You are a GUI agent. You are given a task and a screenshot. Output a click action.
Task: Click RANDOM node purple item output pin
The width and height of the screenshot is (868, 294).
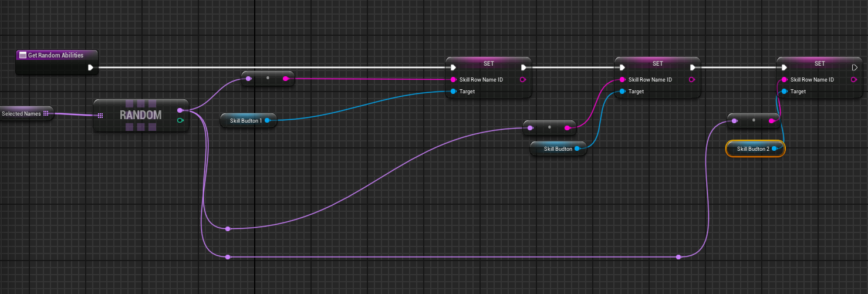click(x=180, y=110)
